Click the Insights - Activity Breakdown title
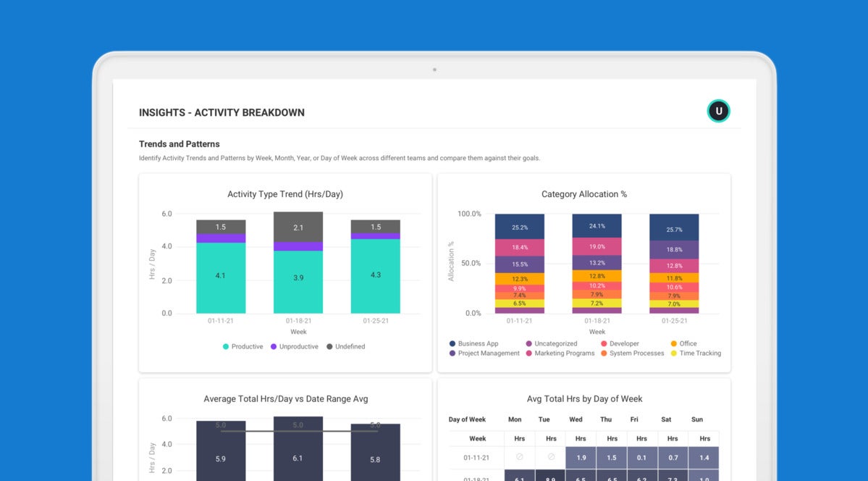This screenshot has width=868, height=481. click(x=222, y=112)
